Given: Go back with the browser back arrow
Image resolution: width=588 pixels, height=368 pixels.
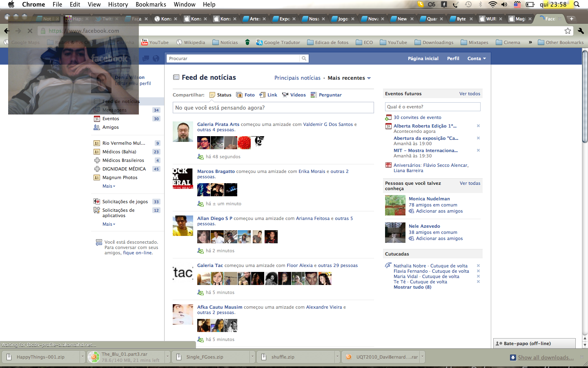Looking at the screenshot, I should pyautogui.click(x=7, y=31).
